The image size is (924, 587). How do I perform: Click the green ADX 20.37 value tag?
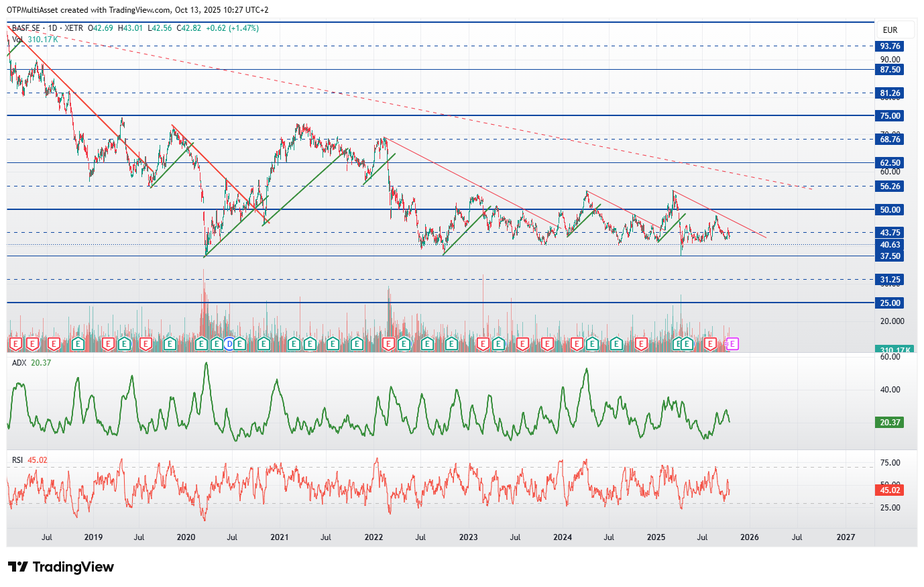(890, 423)
